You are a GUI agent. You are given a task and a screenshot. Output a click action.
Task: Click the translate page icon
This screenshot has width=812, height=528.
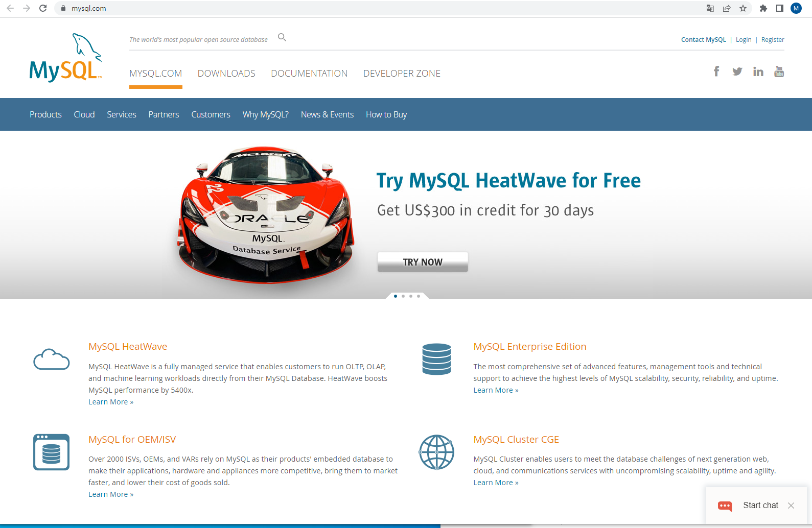710,8
